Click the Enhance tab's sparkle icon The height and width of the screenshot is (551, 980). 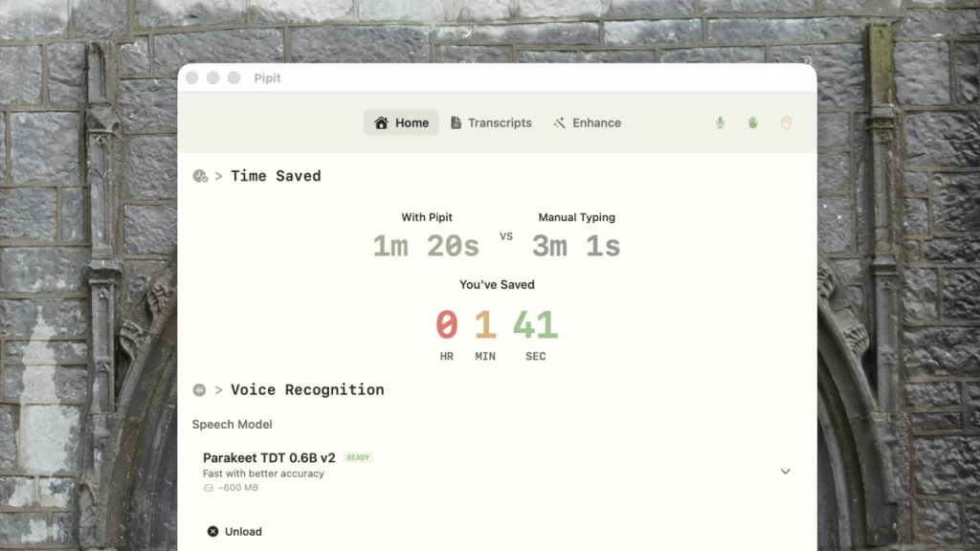click(x=558, y=122)
